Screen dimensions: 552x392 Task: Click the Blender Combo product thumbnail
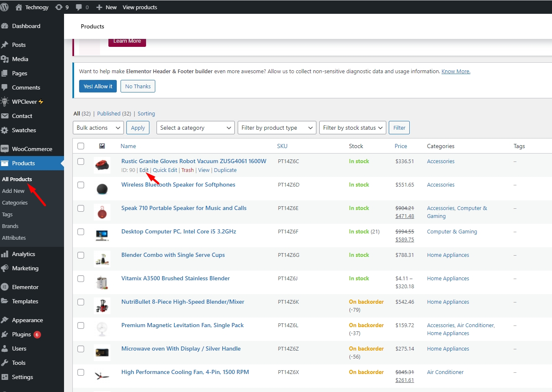[x=102, y=259]
